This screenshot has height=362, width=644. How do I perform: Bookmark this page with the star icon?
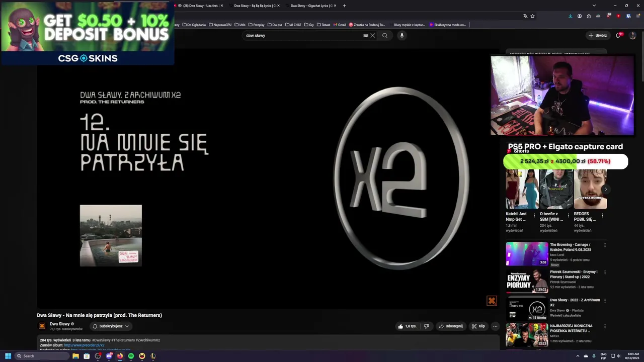pos(532,16)
